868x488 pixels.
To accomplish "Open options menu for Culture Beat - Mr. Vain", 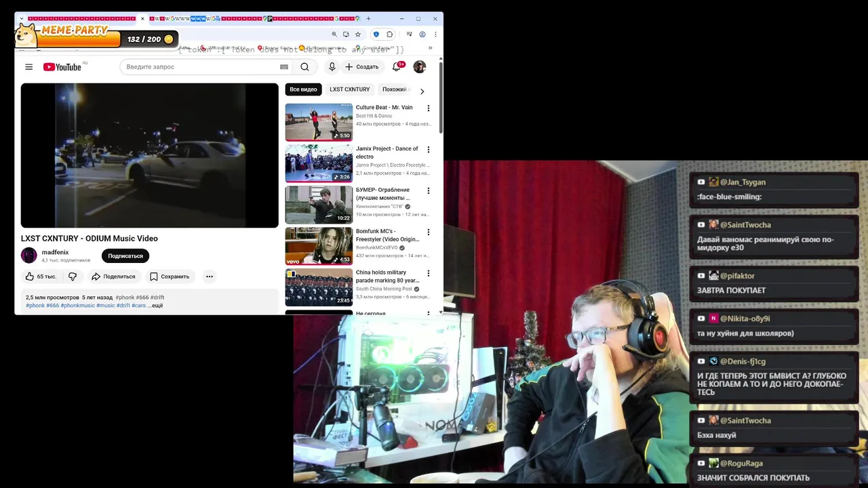I will click(x=428, y=108).
